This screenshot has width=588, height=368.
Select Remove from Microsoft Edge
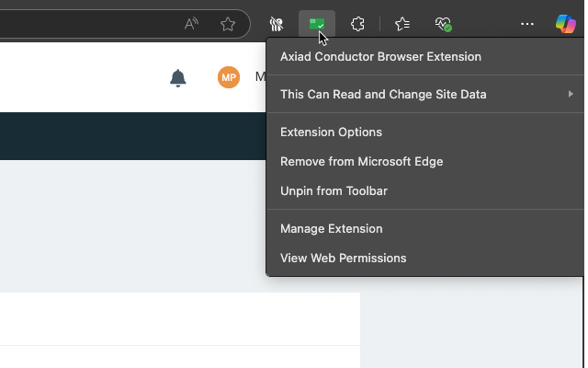point(361,161)
